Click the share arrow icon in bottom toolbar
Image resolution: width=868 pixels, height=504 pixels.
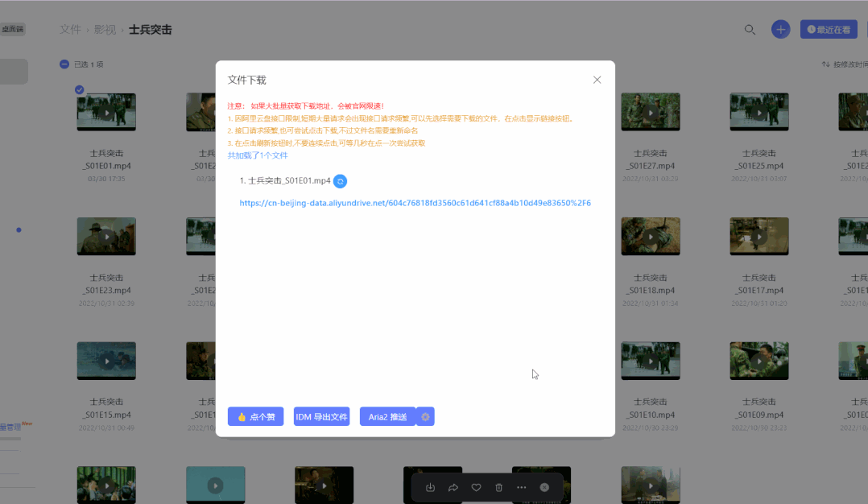point(453,487)
